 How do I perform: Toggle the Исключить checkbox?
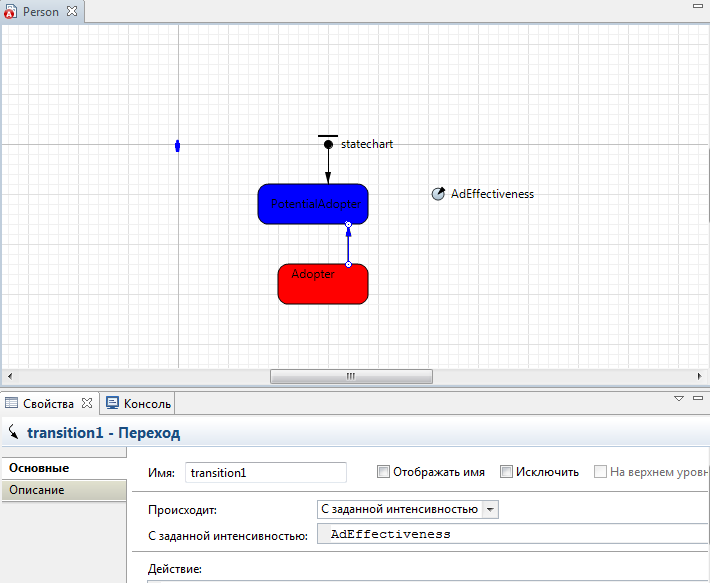tap(506, 472)
